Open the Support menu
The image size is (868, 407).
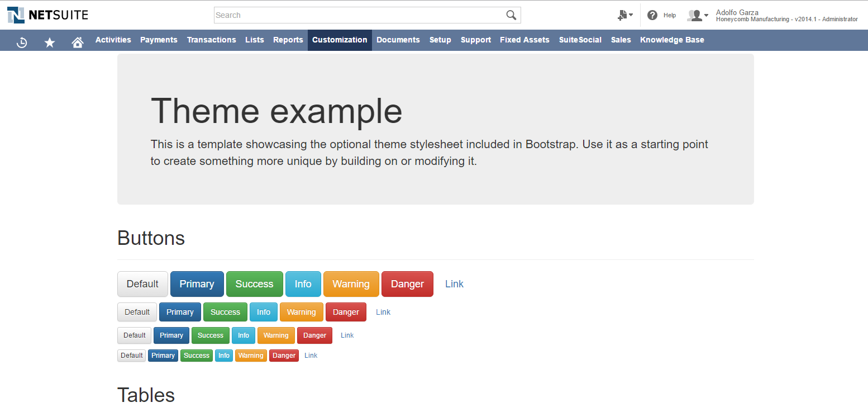point(476,40)
